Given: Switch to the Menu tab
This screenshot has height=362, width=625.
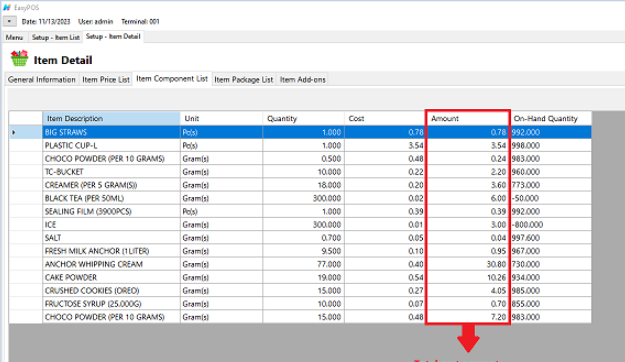Looking at the screenshot, I should pyautogui.click(x=14, y=37).
